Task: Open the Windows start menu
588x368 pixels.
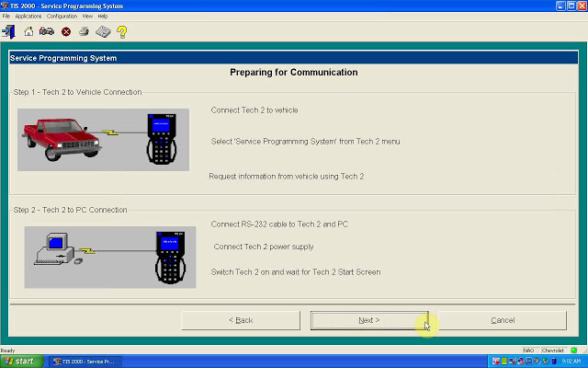Action: click(22, 362)
